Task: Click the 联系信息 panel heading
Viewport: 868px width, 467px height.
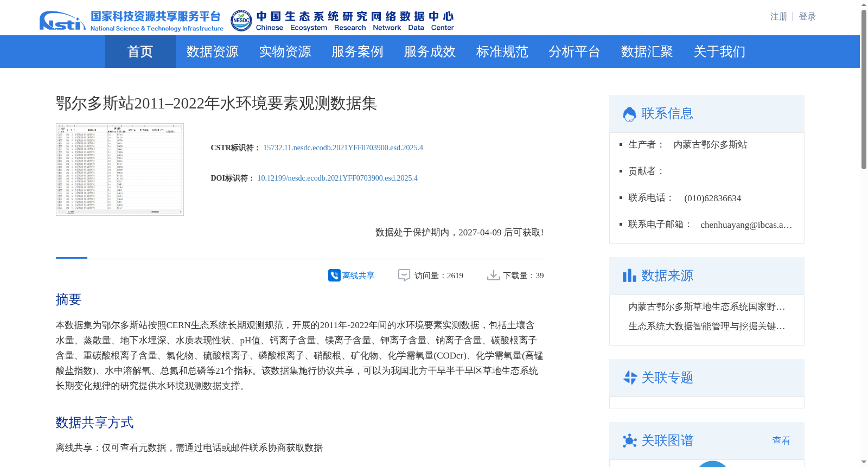Action: pos(667,113)
